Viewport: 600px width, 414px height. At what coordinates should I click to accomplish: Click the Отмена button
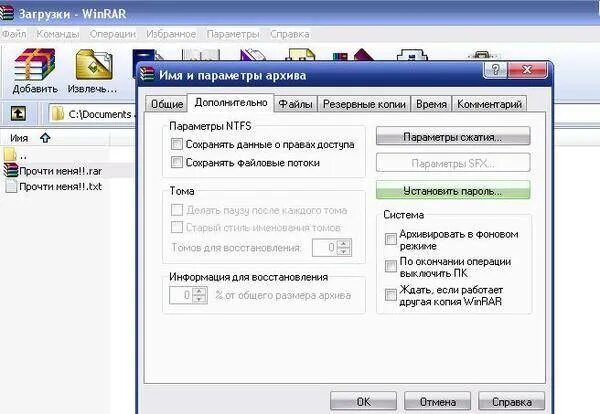pyautogui.click(x=437, y=401)
